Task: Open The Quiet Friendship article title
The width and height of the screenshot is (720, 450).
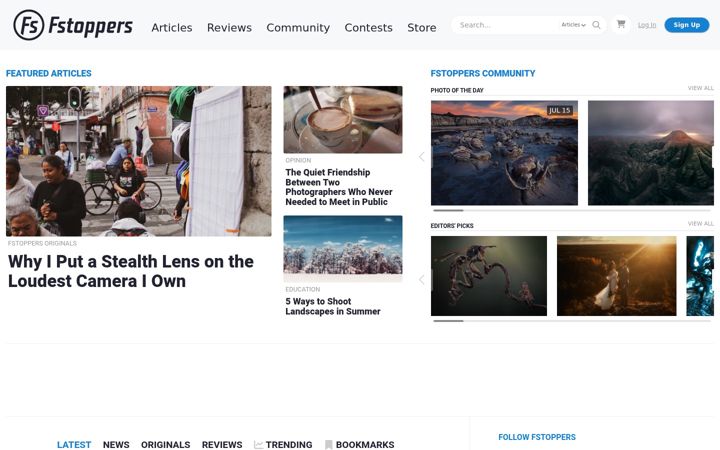Action: [339, 187]
